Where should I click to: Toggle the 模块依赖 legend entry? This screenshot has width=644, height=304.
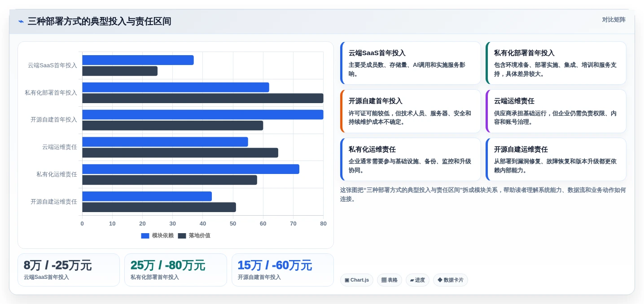click(x=157, y=235)
